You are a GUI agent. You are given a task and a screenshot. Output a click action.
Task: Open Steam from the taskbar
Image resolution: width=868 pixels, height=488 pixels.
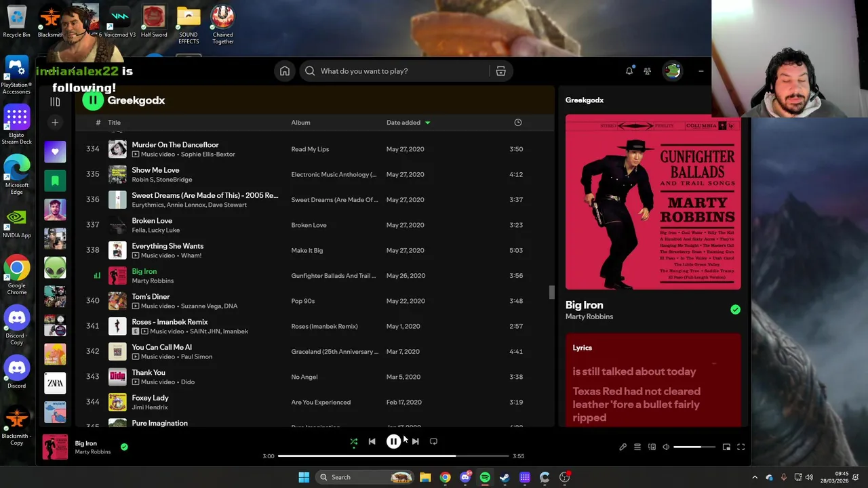point(505,477)
